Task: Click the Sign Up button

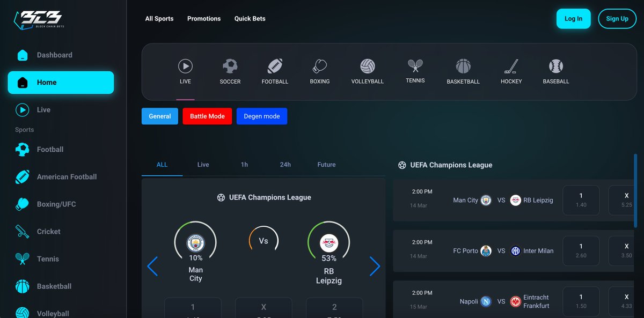Action: pos(617,19)
